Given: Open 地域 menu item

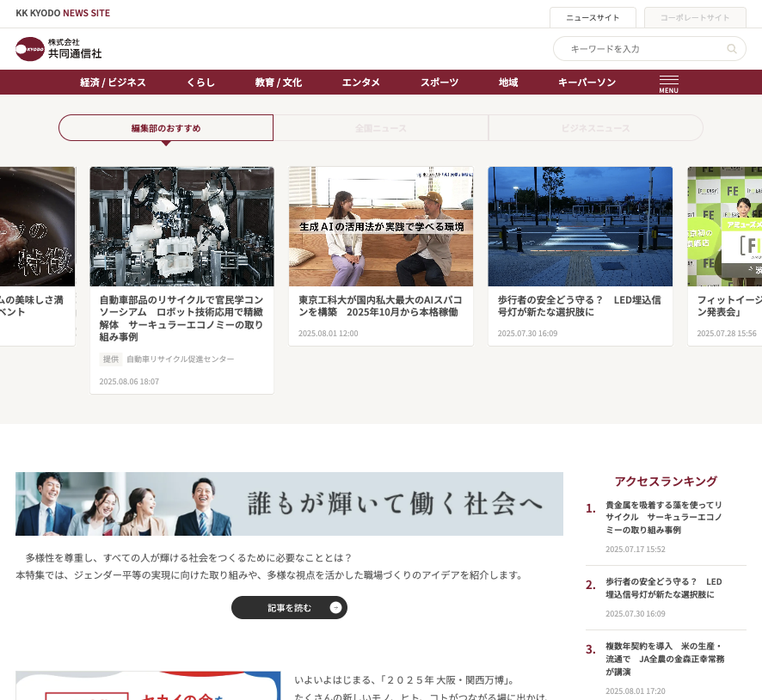Looking at the screenshot, I should (508, 82).
